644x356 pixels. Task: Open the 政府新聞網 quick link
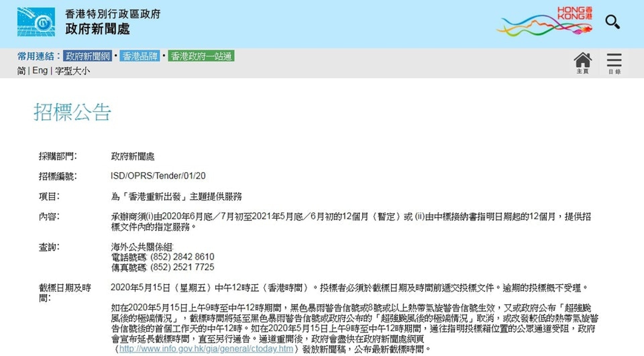click(x=88, y=56)
